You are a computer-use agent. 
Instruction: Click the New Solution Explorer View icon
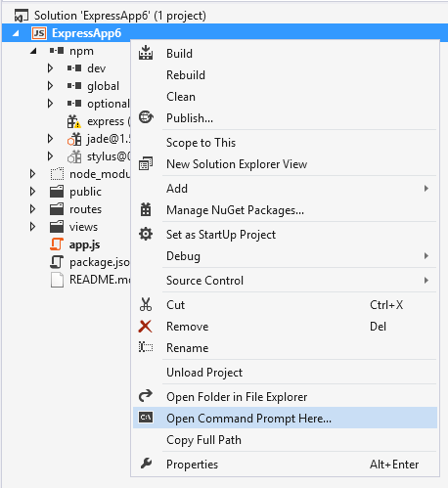(x=146, y=163)
